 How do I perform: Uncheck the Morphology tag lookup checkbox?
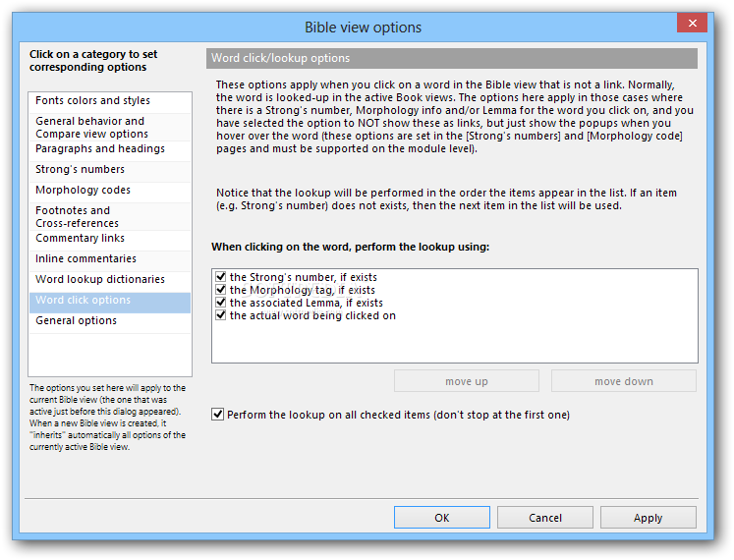221,290
